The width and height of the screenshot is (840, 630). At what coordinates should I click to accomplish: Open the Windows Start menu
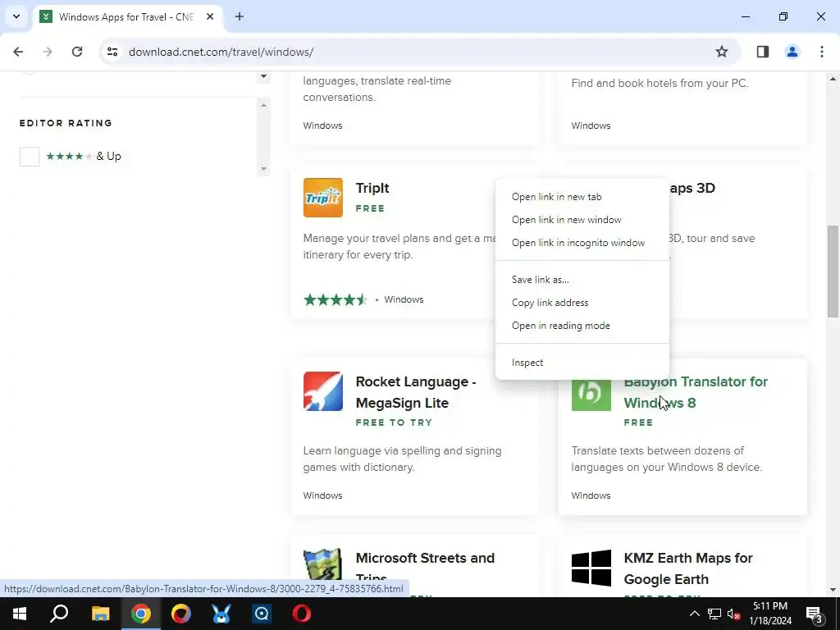(x=20, y=614)
